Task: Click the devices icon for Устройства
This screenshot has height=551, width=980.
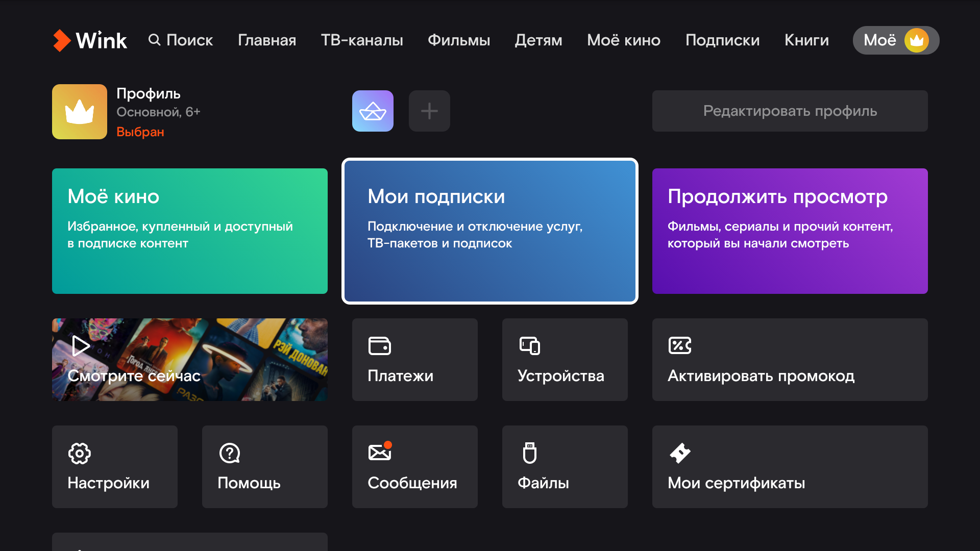Action: (530, 345)
